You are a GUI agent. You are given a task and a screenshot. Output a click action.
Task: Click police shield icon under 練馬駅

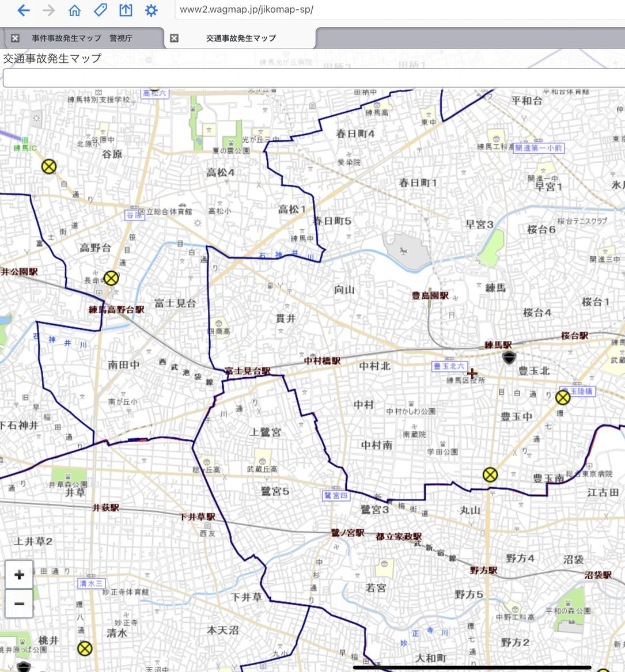(509, 358)
